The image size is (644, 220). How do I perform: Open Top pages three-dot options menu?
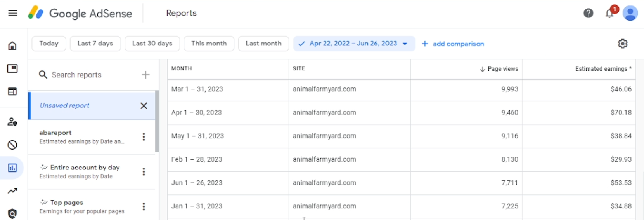click(x=144, y=206)
